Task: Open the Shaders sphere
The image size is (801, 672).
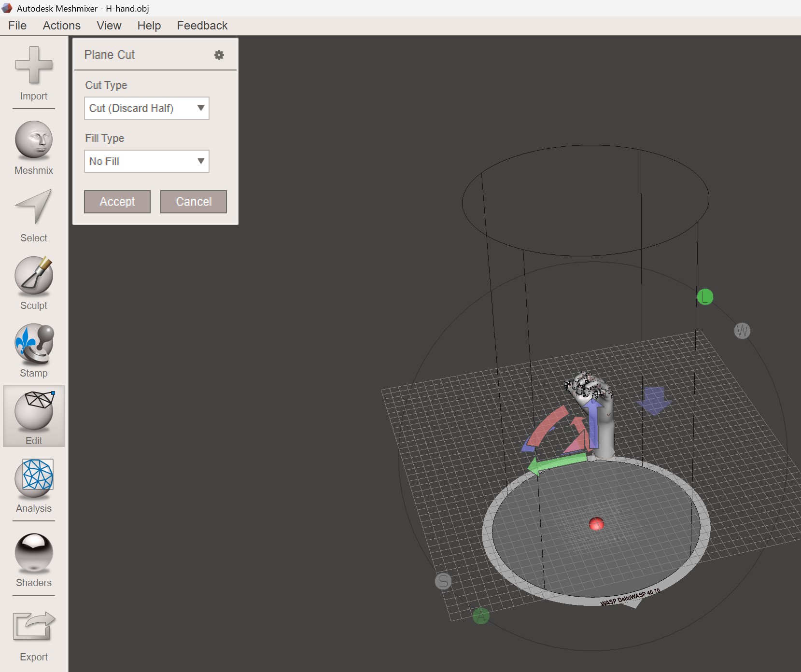Action: [34, 553]
